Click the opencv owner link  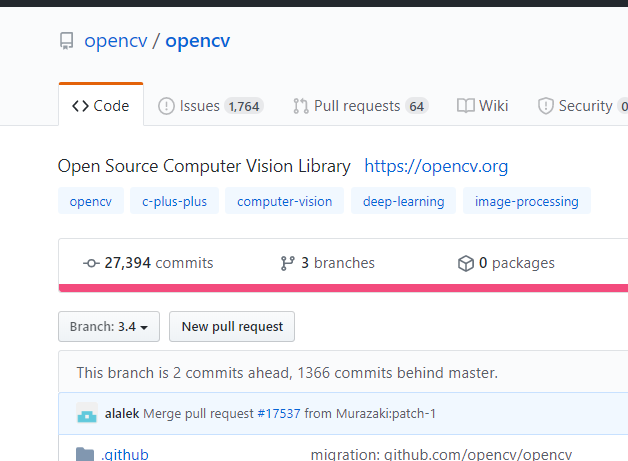[x=116, y=41]
